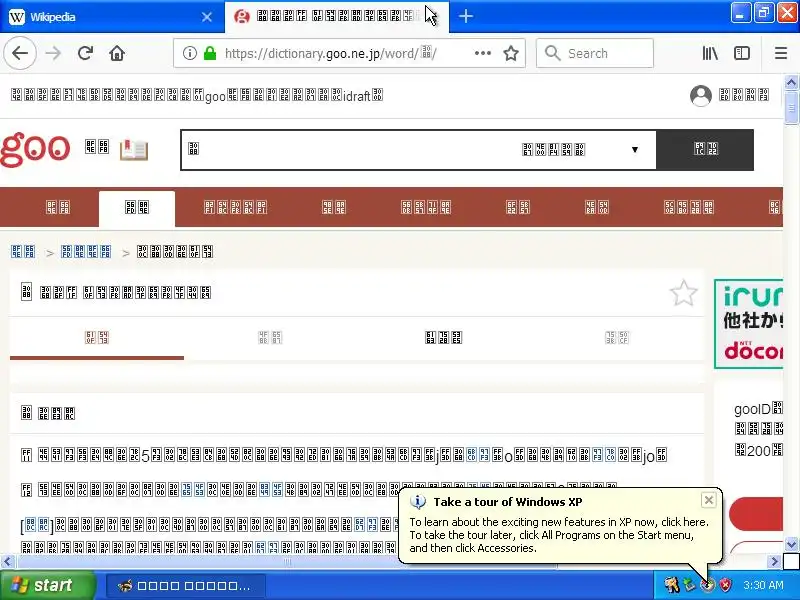800x600 pixels.
Task: Select the goo dictionary browser tab
Action: tap(337, 17)
